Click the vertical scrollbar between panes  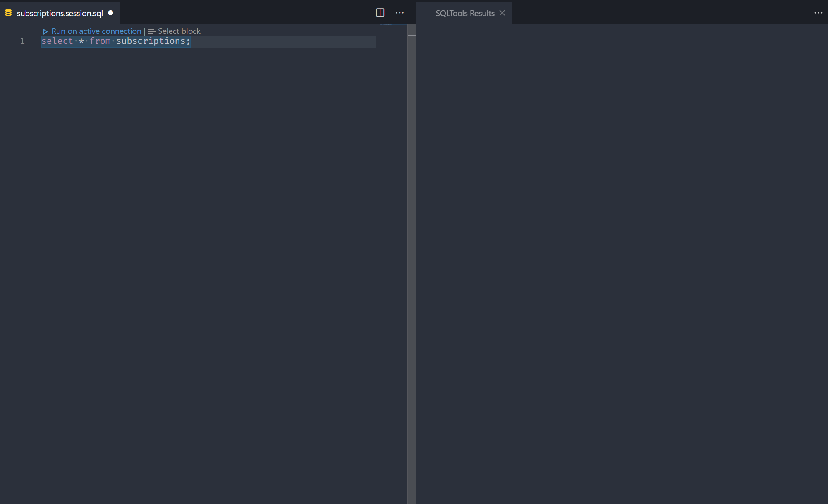point(412,165)
